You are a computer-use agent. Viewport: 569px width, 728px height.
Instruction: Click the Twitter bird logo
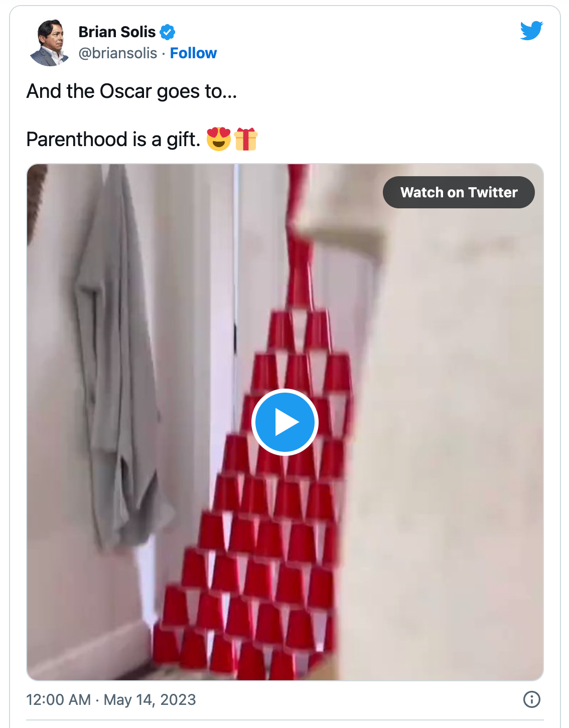pos(531,31)
